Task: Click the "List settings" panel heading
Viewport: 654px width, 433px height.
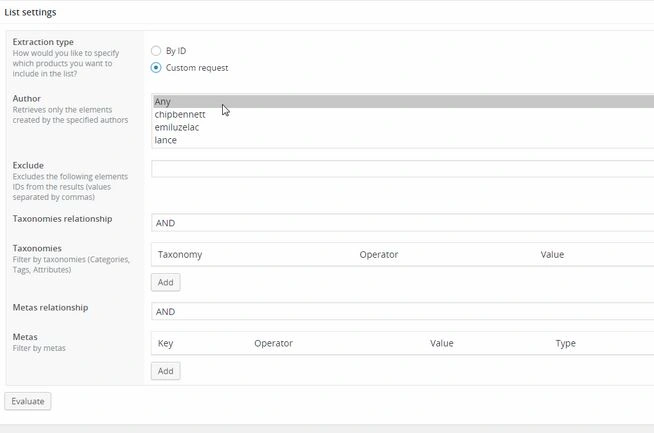Action: tap(31, 12)
